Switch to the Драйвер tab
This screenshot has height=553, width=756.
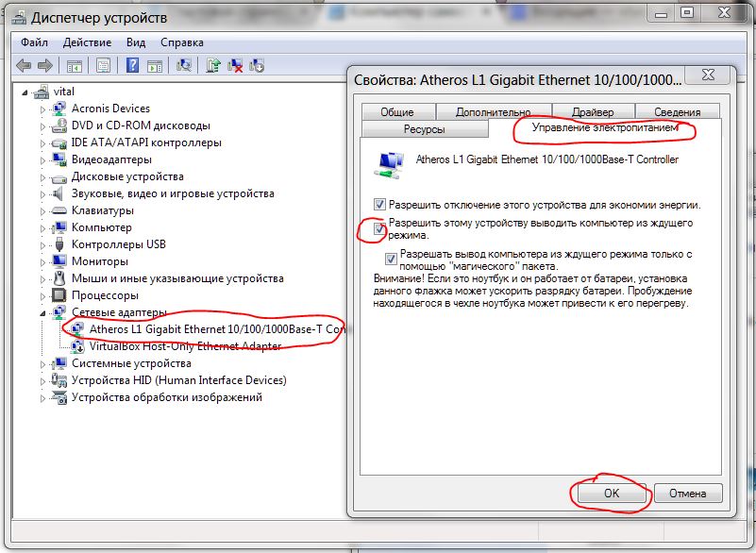pyautogui.click(x=593, y=112)
